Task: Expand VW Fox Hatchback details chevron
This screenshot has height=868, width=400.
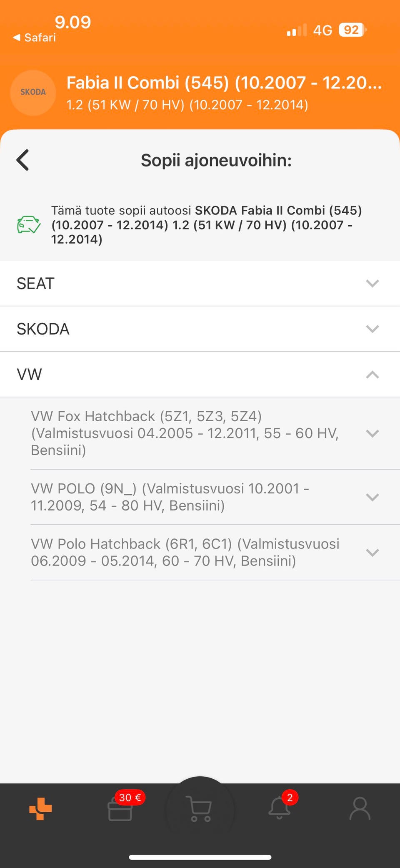Action: pos(372,433)
